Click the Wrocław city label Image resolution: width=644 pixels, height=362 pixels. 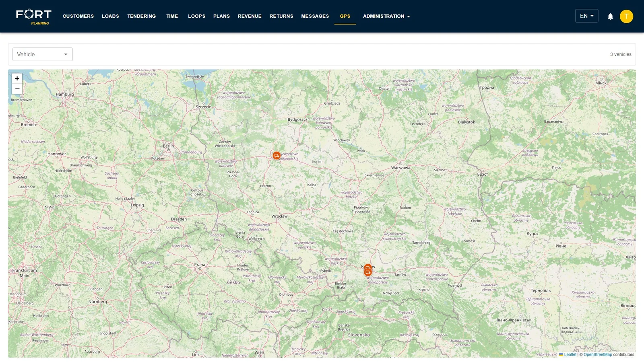tap(279, 216)
